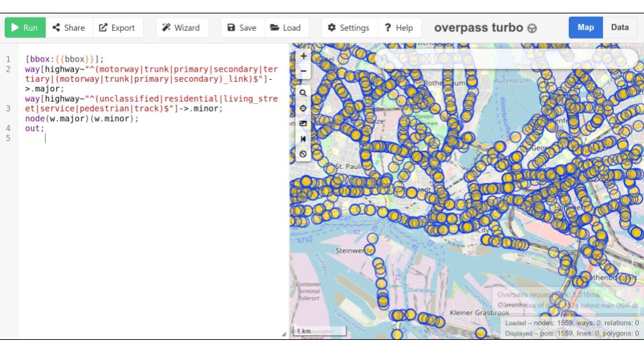644x362 pixels.
Task: Click the Kleiner Grasbrook map label
Action: (479, 313)
